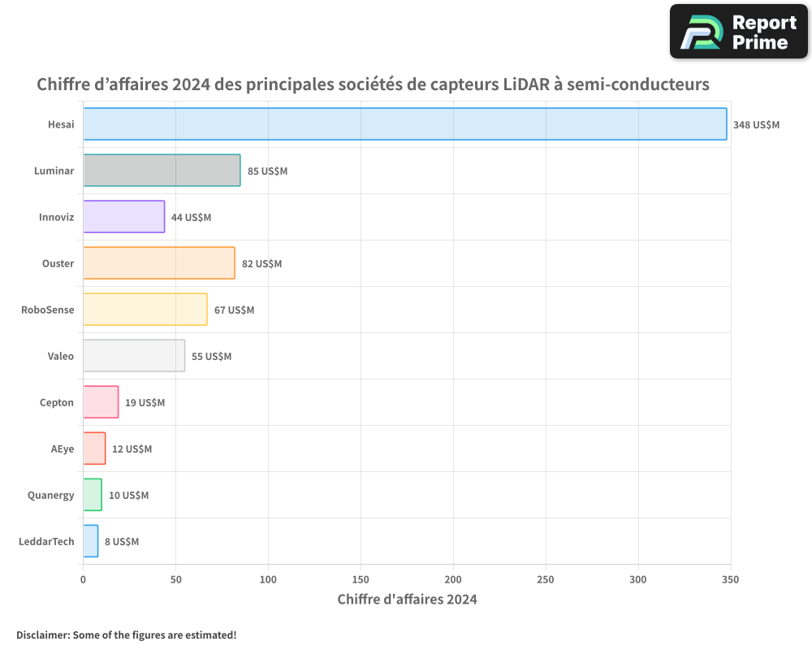Click the 348 US$M value label
The width and height of the screenshot is (812, 650).
756,125
